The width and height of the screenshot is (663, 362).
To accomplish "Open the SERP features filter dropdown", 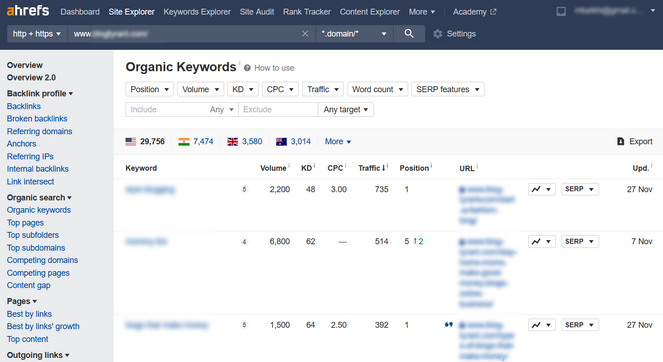I will coord(448,89).
